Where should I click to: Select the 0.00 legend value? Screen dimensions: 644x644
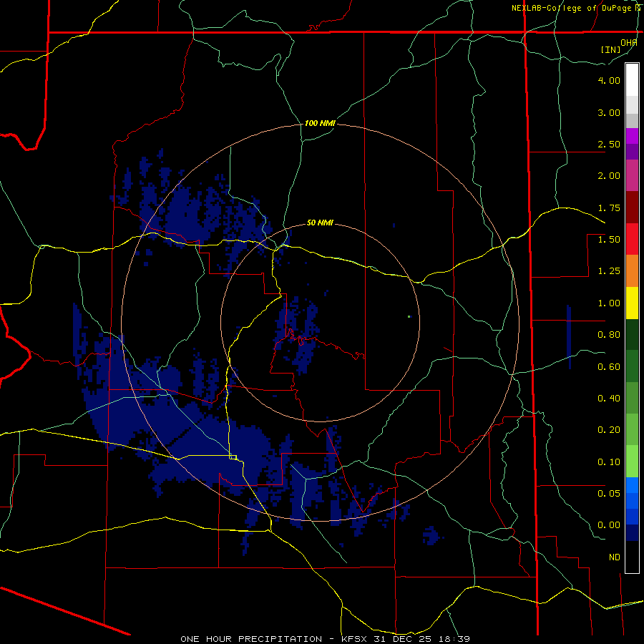coord(609,525)
